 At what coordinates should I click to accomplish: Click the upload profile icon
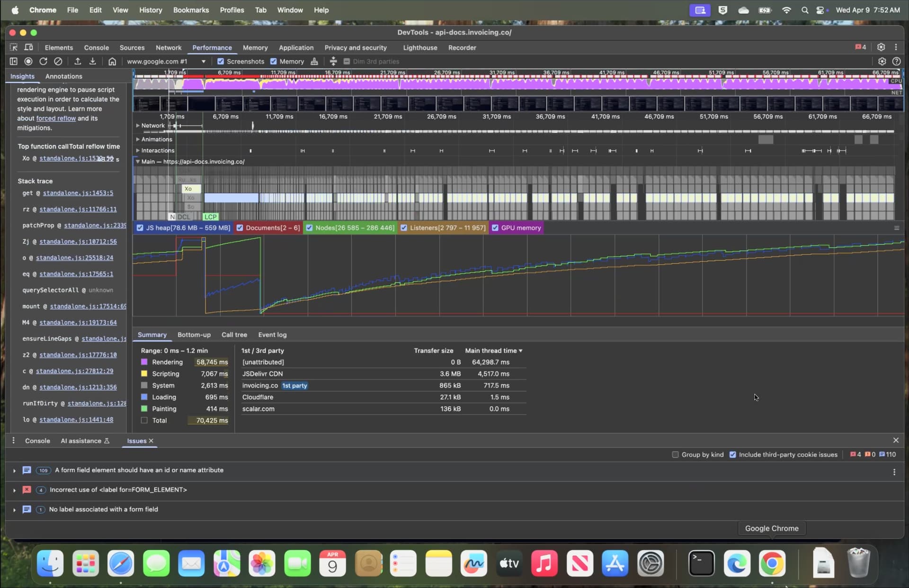click(x=78, y=61)
